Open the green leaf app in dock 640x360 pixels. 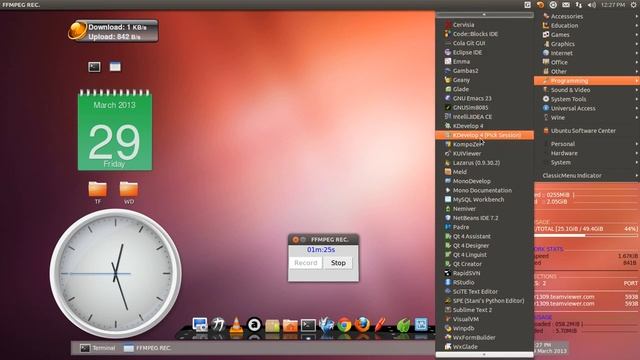pos(403,325)
